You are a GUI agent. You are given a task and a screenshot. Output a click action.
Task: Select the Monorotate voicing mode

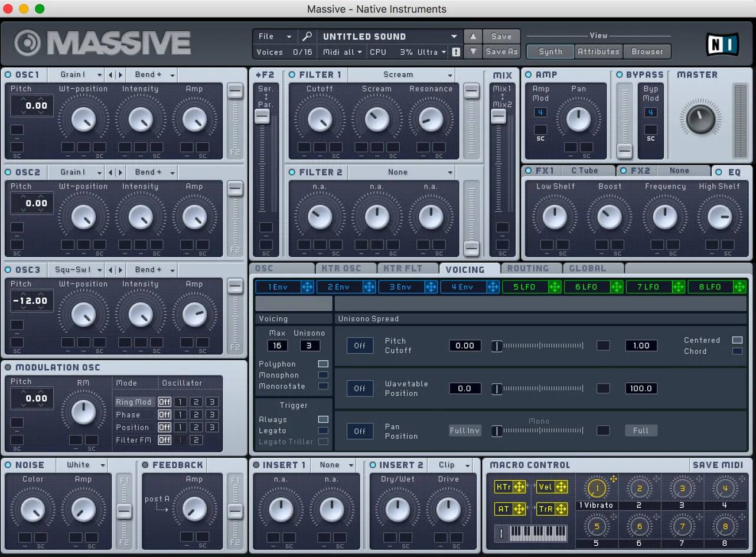pos(323,386)
